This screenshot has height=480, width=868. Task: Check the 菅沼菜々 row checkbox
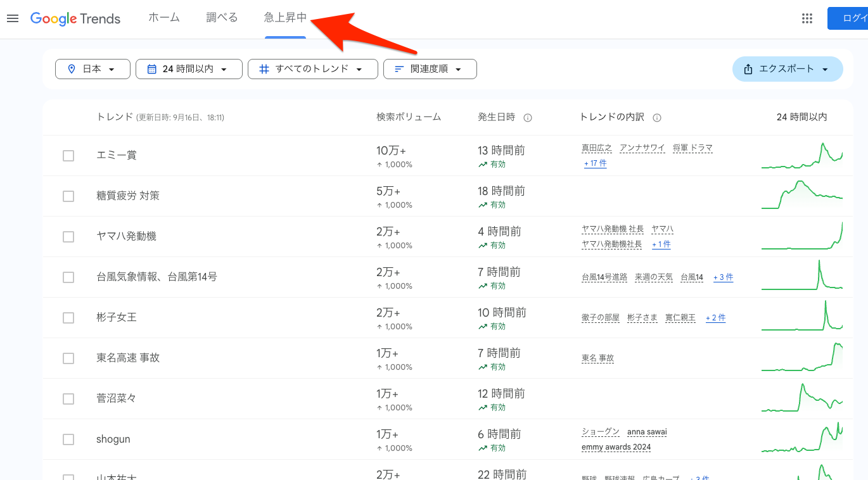(68, 399)
